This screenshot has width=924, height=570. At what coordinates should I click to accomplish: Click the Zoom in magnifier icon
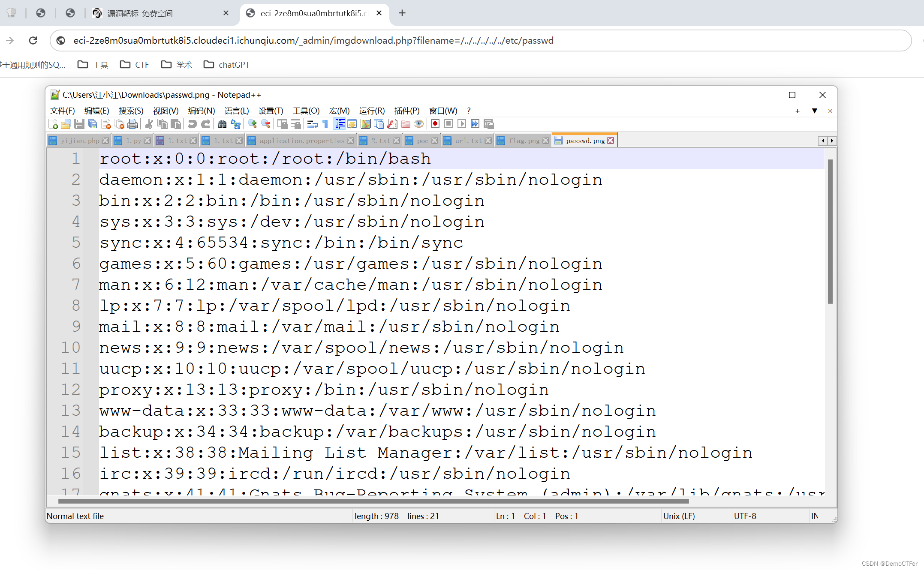click(x=252, y=124)
